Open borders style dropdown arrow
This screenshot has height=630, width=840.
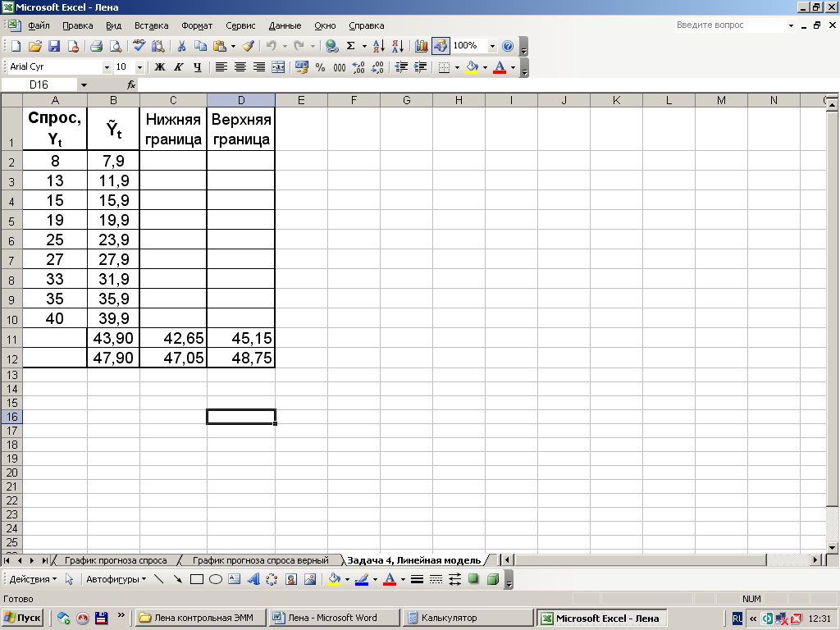[x=457, y=67]
